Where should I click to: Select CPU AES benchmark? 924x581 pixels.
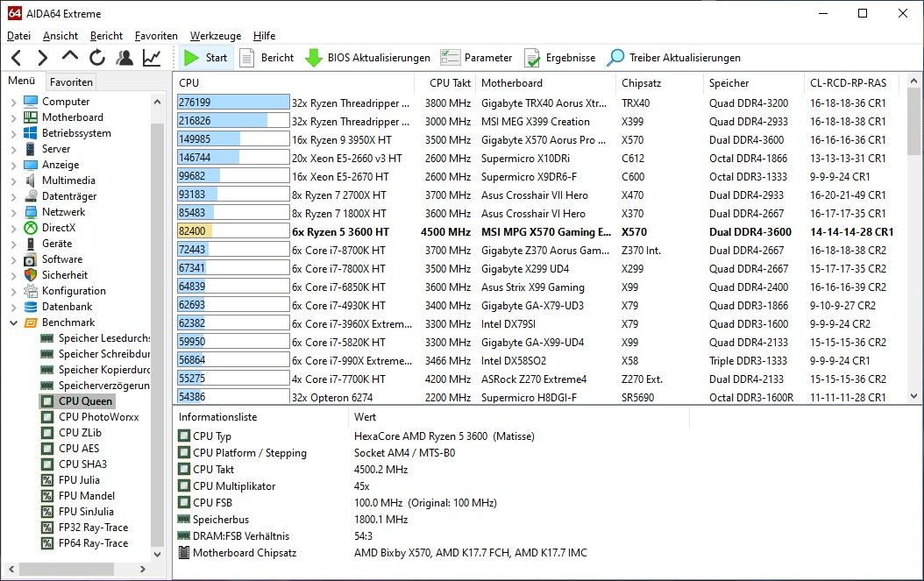(x=69, y=449)
